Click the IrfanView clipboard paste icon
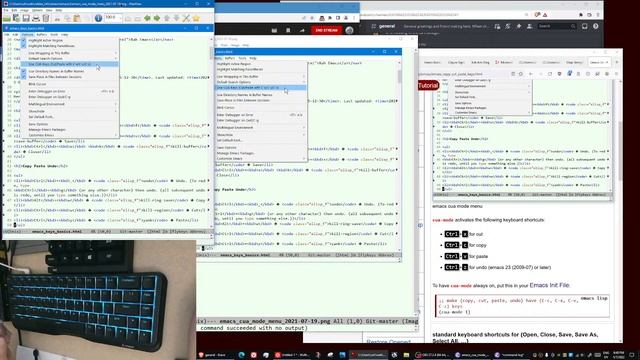The image size is (640, 360). (77, 18)
